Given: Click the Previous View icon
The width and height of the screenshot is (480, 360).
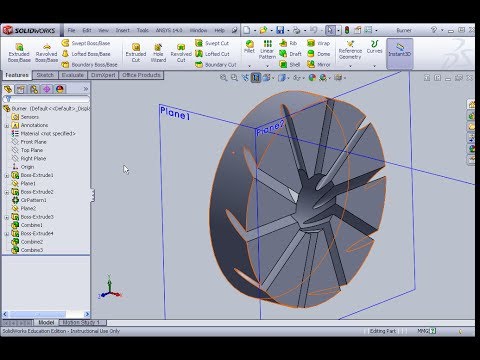Looking at the screenshot, I should 245,78.
